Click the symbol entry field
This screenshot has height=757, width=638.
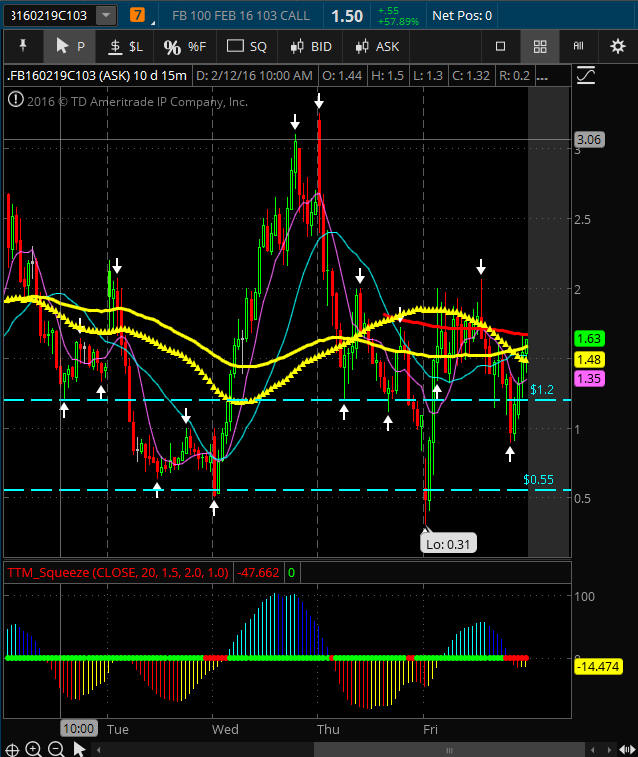coord(48,16)
